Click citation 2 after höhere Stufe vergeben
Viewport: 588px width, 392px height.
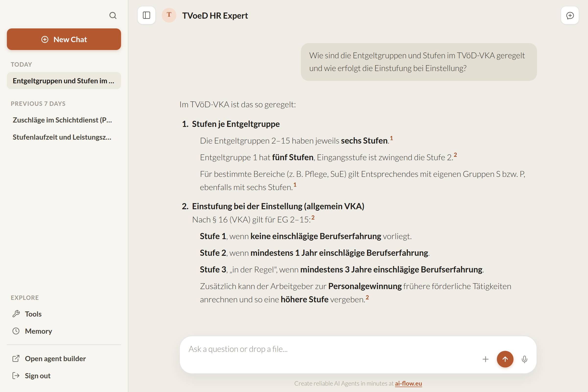pos(367,297)
